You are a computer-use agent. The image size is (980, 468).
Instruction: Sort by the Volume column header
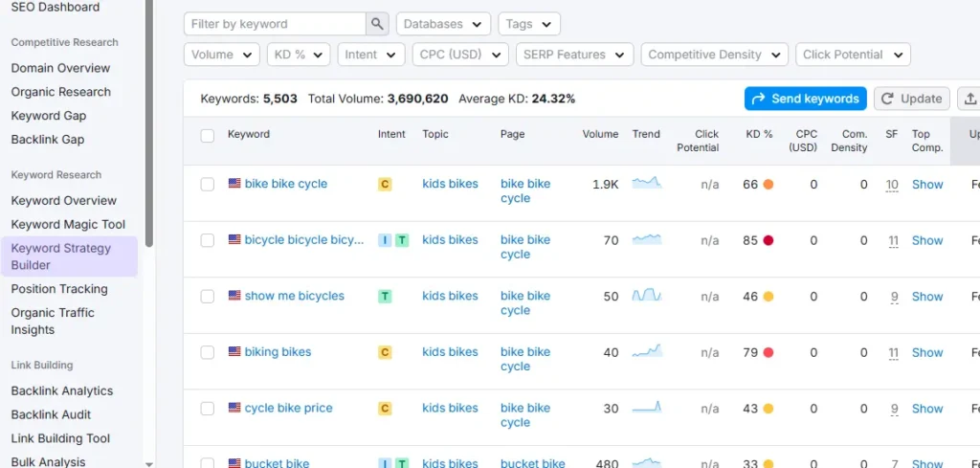600,134
